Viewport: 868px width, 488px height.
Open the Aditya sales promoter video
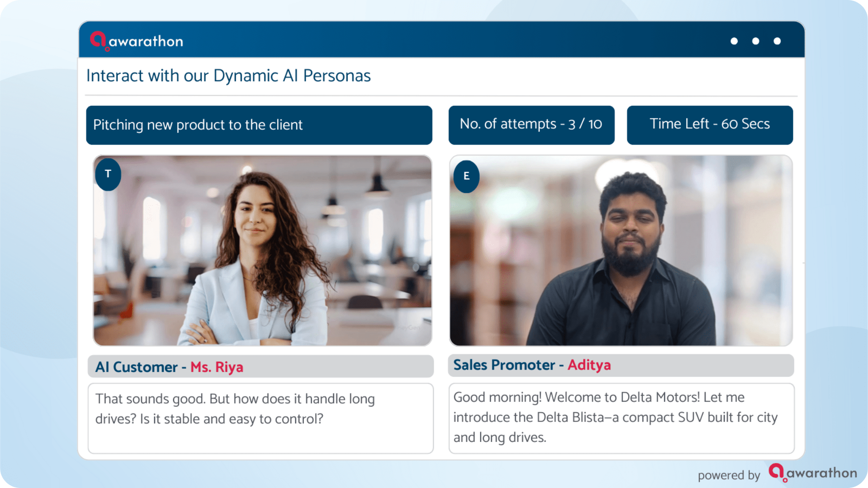tap(621, 251)
